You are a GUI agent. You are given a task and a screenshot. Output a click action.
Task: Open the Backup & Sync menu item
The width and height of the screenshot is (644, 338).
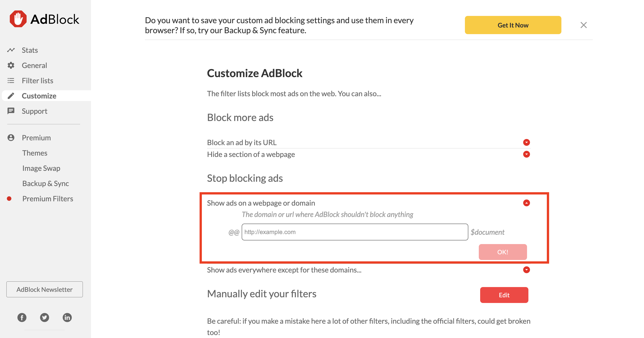(x=46, y=183)
